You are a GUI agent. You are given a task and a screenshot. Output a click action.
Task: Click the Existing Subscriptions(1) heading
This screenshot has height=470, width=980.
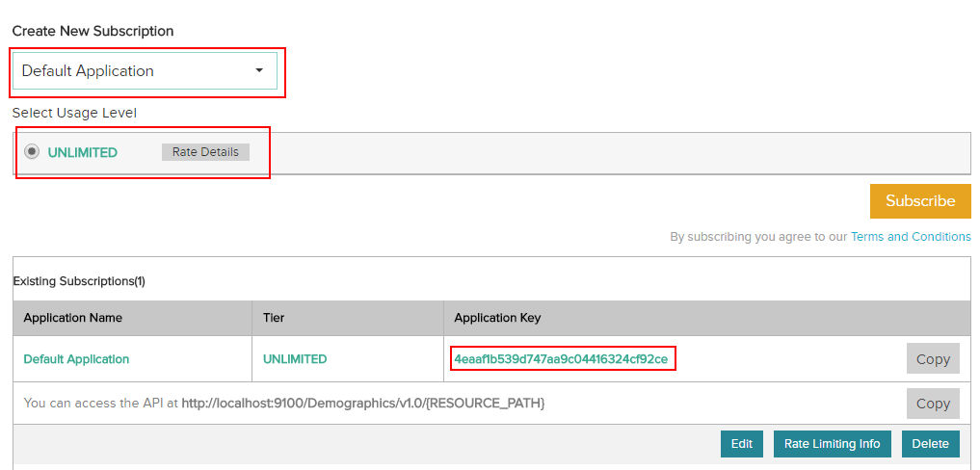(79, 281)
